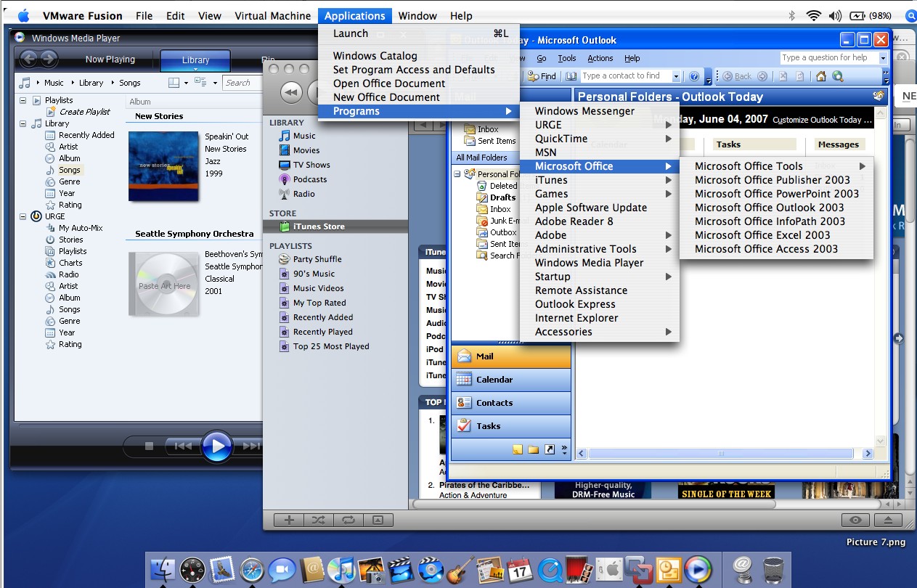
Task: Open Address Book in the Dock
Action: 312,569
